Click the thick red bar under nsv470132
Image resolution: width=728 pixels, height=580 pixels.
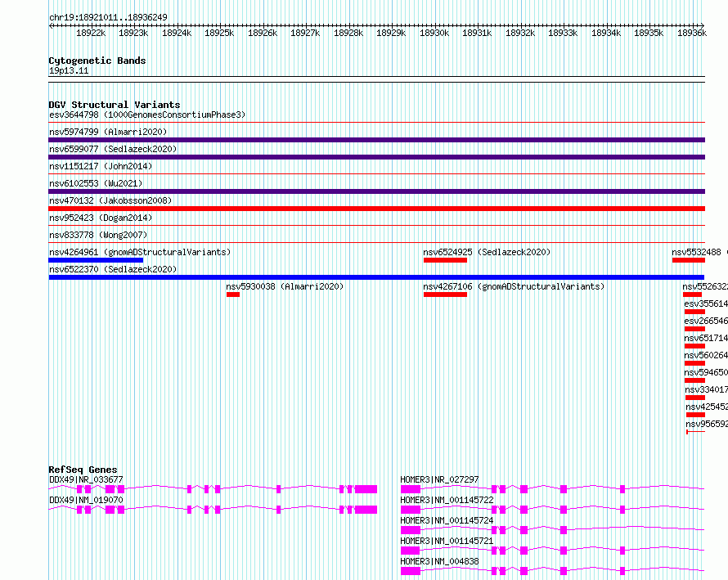click(x=376, y=209)
